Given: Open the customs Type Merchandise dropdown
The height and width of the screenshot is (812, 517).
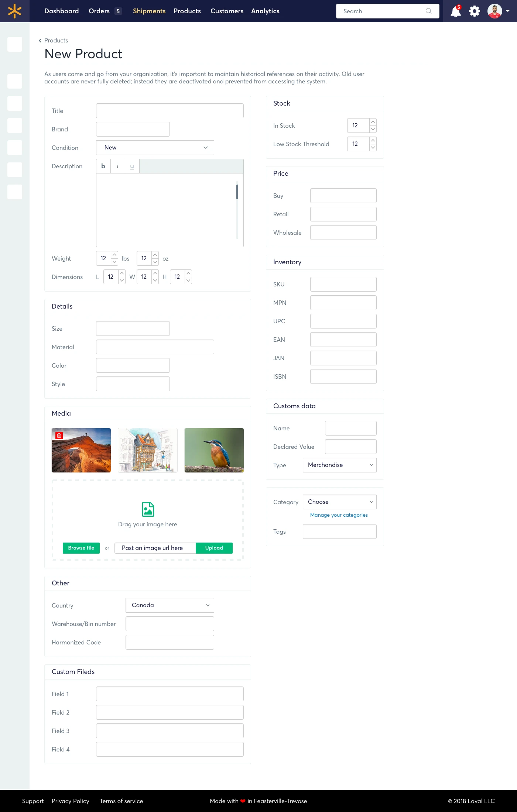Looking at the screenshot, I should tap(340, 465).
